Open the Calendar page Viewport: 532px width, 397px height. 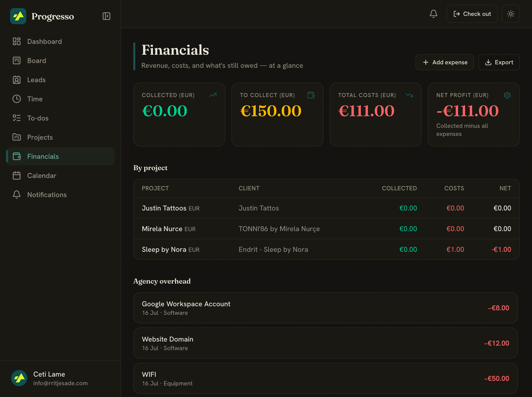pyautogui.click(x=60, y=175)
